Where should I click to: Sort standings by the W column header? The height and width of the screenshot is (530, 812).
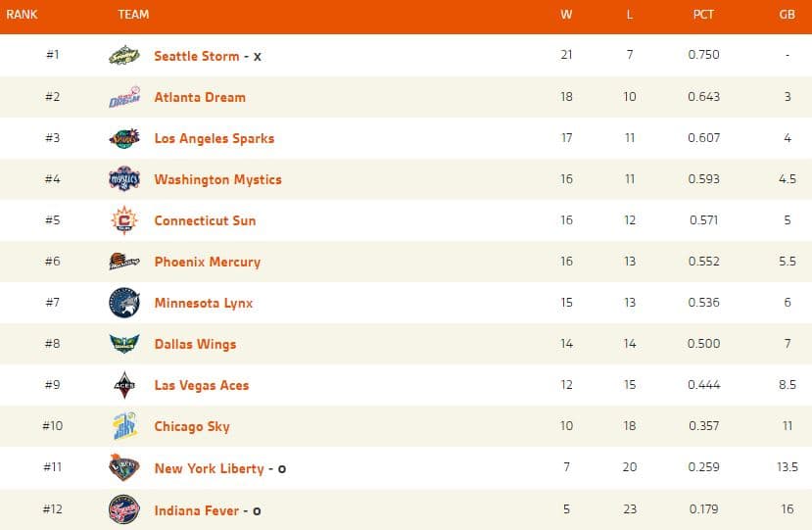[566, 15]
